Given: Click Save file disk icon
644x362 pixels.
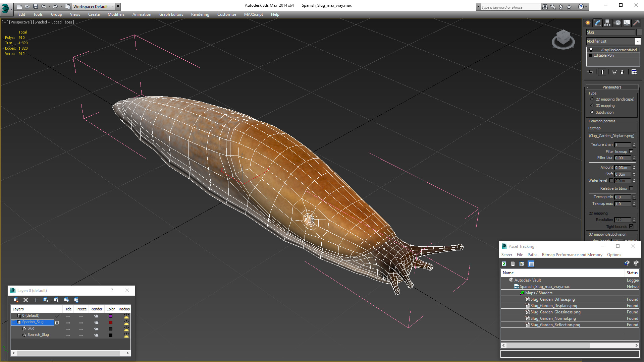Looking at the screenshot, I should click(x=35, y=6).
